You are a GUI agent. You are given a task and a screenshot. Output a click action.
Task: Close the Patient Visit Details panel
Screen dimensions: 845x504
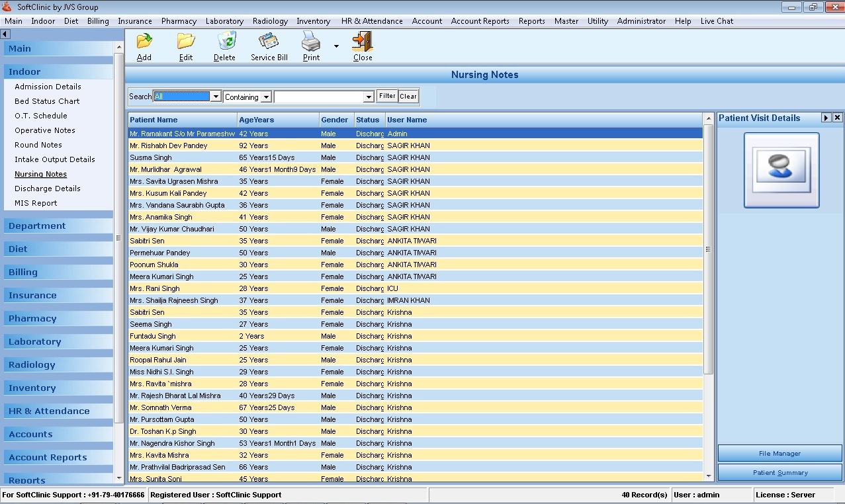(x=837, y=118)
